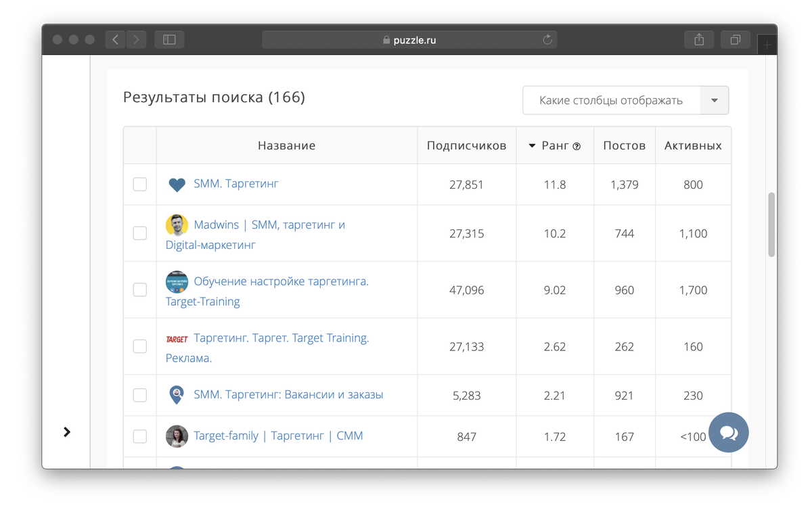Toggle sort arrow on Ранг column
Screen dimensions: 812x514
pos(532,146)
